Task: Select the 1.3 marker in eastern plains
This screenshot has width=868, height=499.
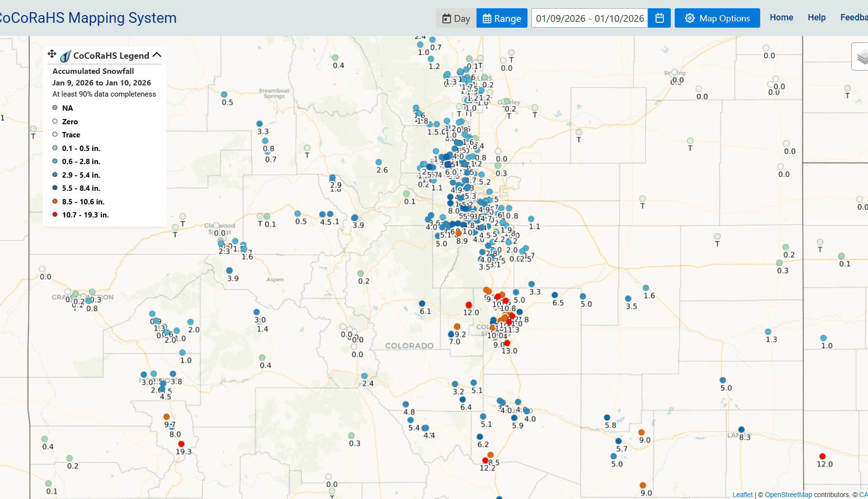Action: tap(768, 332)
